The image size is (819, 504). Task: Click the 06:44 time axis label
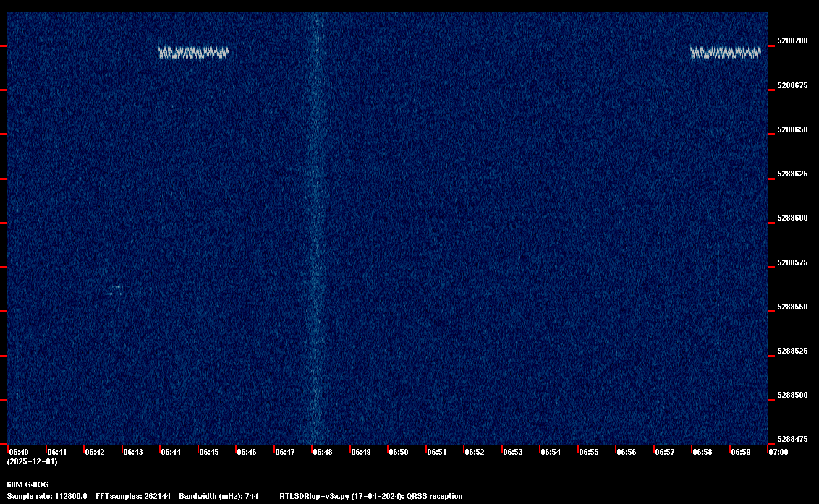(171, 452)
